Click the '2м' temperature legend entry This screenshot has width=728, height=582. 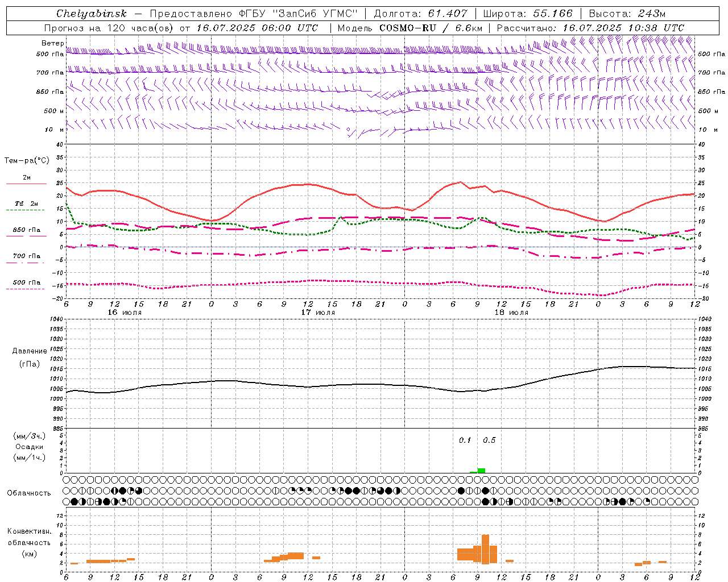click(x=27, y=178)
